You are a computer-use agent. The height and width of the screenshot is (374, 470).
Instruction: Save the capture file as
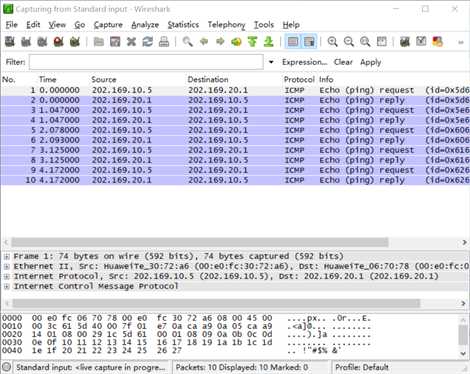coord(115,42)
